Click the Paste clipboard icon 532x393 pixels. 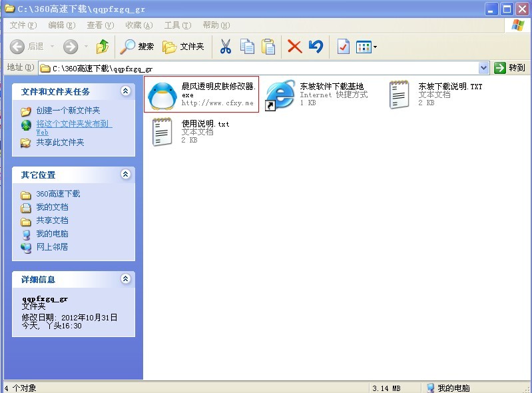point(268,47)
